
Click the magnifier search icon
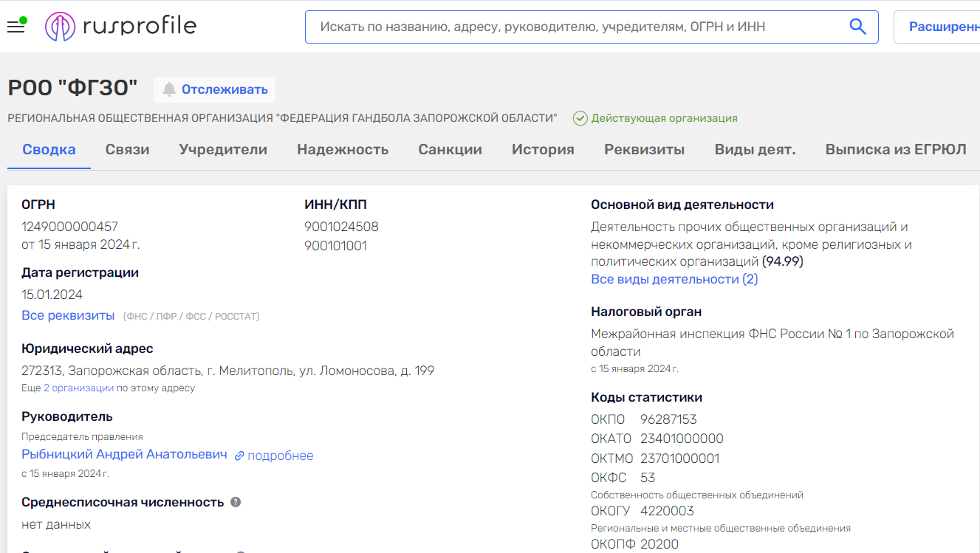(857, 27)
